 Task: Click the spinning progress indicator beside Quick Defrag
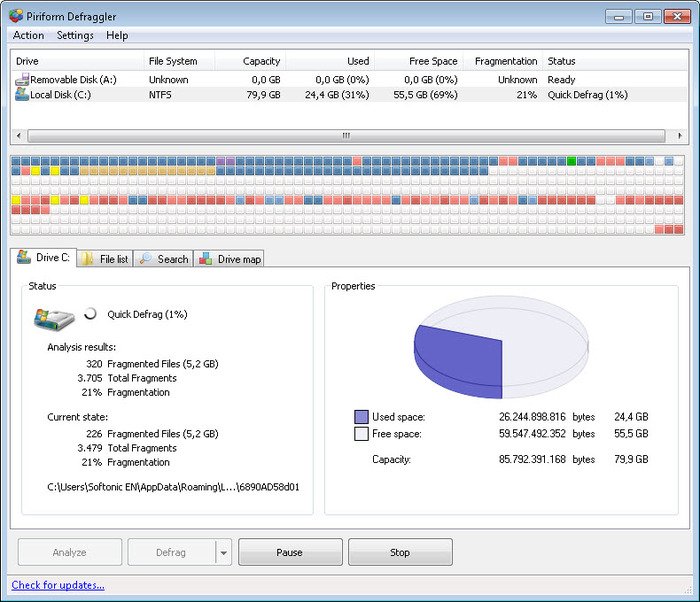tap(91, 314)
